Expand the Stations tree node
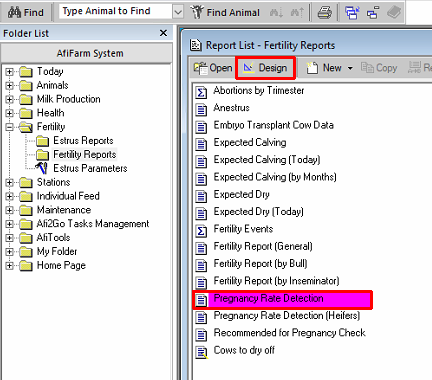 (10, 182)
